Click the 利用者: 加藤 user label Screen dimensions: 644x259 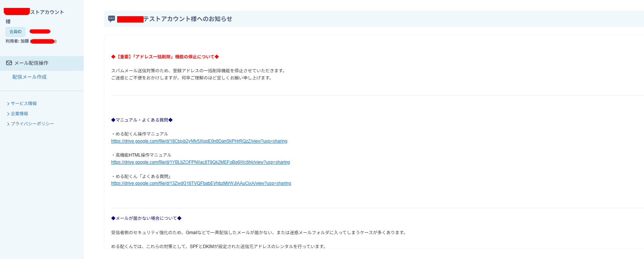point(17,41)
